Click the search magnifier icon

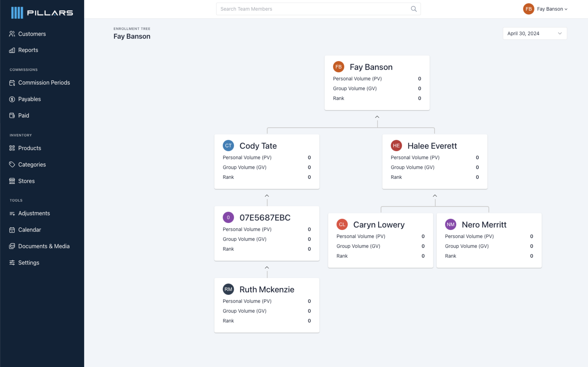tap(414, 9)
